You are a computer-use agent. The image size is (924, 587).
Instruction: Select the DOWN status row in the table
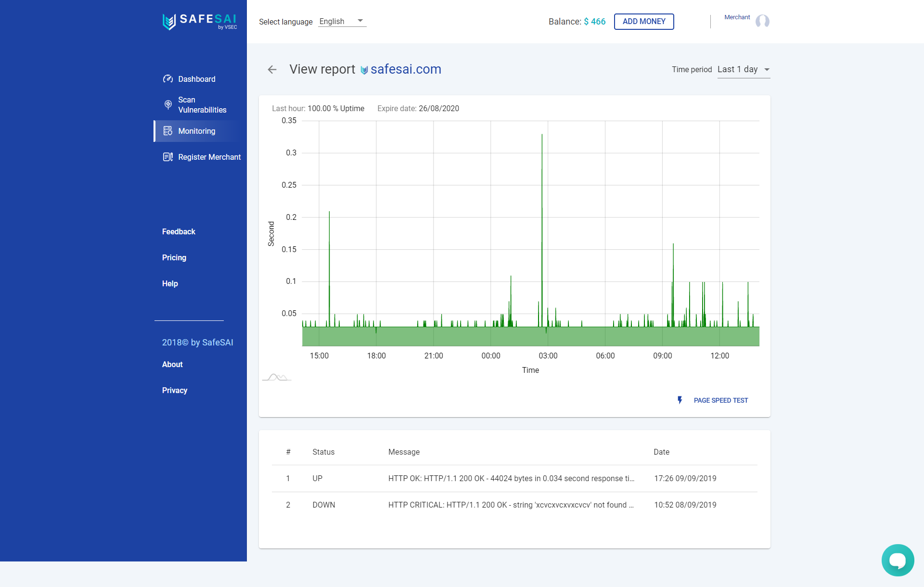(x=323, y=505)
